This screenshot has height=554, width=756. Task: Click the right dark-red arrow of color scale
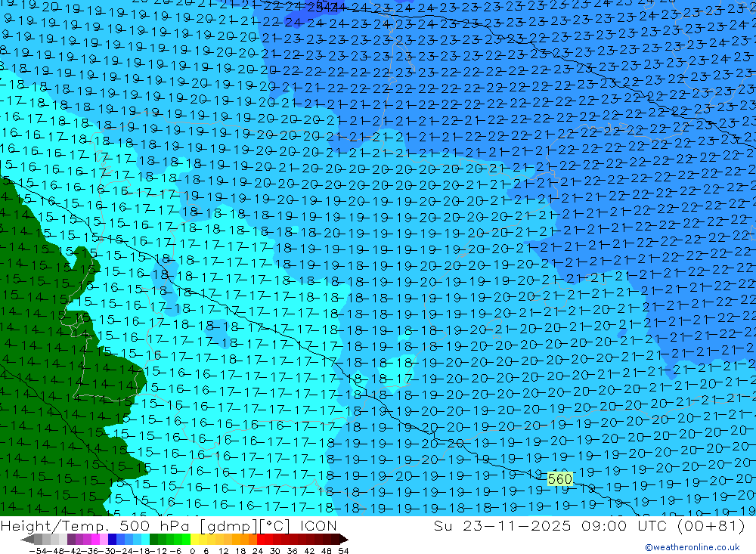(344, 539)
